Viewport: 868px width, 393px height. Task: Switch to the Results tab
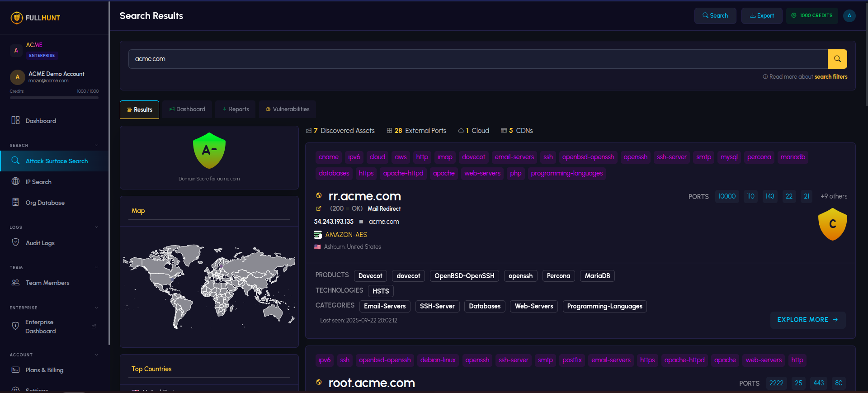139,109
